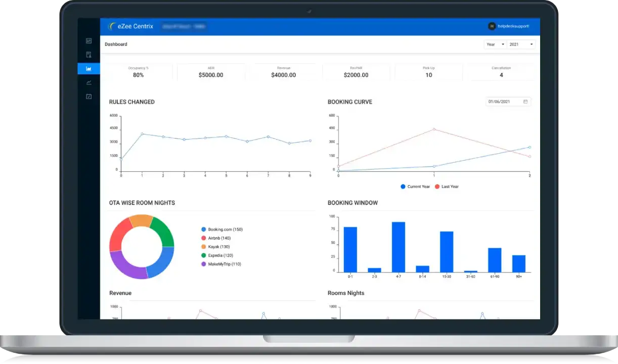Click the eZee Centrix crescent logo
The height and width of the screenshot is (364, 618).
(112, 26)
